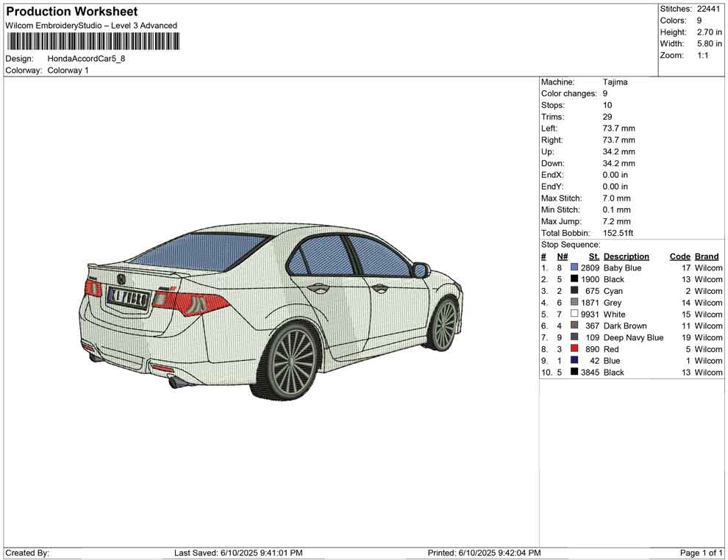Click the Page 1 of 1 indicator

[701, 553]
